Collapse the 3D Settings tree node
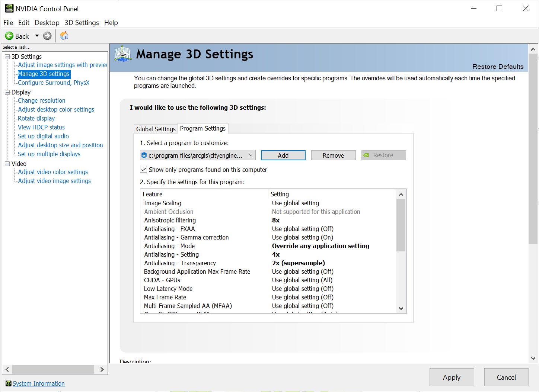This screenshot has width=539, height=392. pyautogui.click(x=7, y=57)
